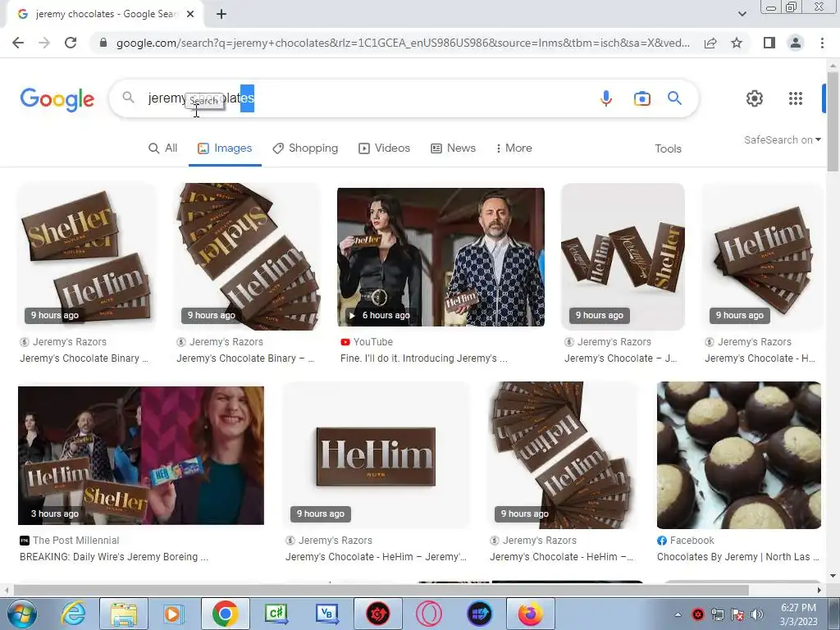The height and width of the screenshot is (630, 840).
Task: Open 'Jeremy's Chocolate - HeHim – Jeremy'...' link
Action: [376, 557]
